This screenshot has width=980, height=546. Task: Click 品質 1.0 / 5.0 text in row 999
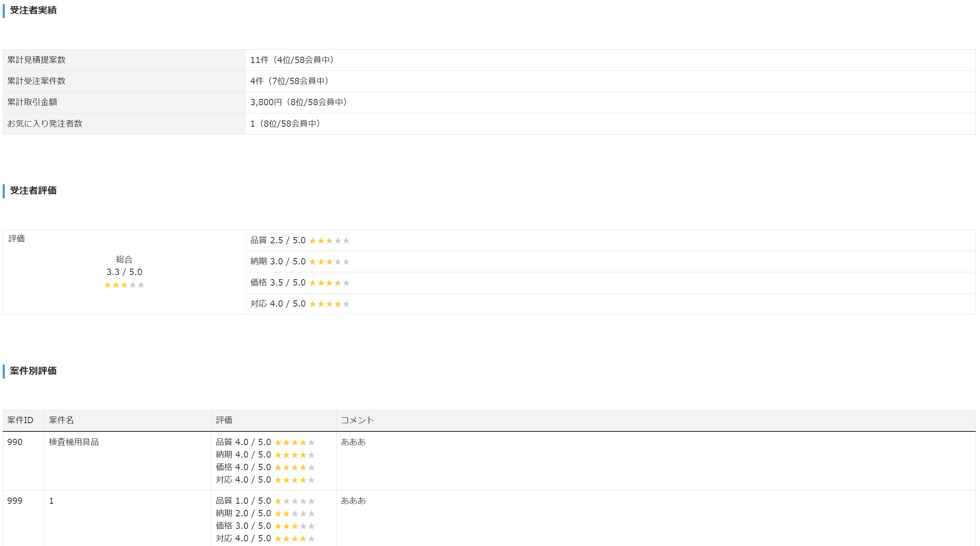pyautogui.click(x=244, y=501)
